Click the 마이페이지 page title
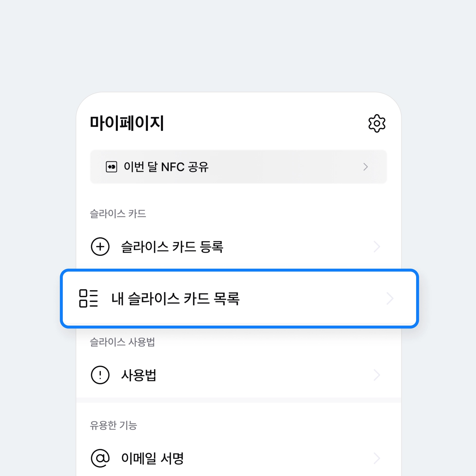Image resolution: width=476 pixels, height=476 pixels. click(127, 123)
